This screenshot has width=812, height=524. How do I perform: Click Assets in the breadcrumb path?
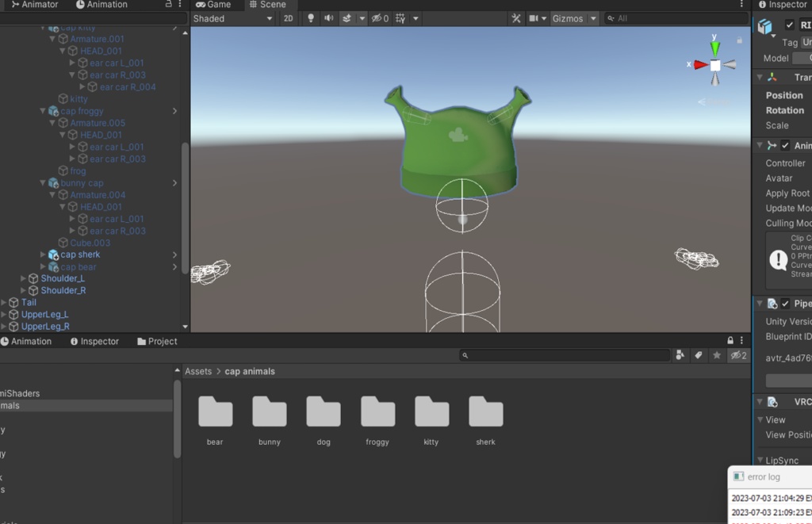[198, 371]
